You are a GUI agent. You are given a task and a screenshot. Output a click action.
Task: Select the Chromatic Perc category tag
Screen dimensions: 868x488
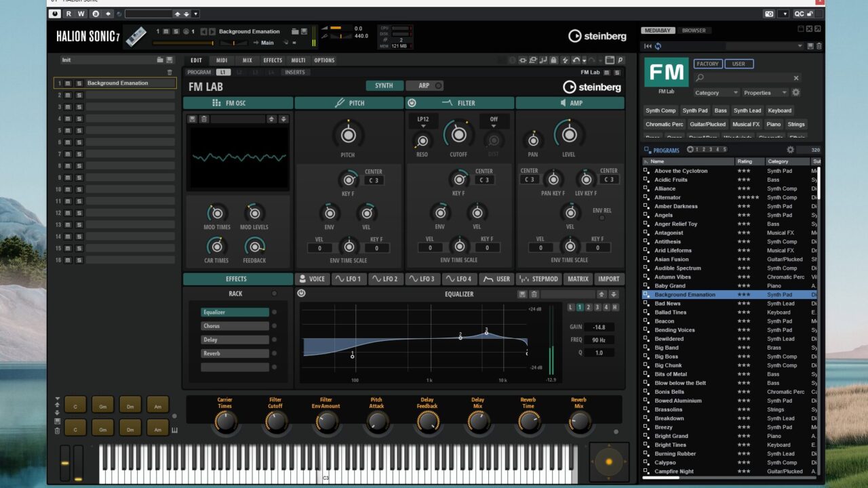[x=665, y=124]
